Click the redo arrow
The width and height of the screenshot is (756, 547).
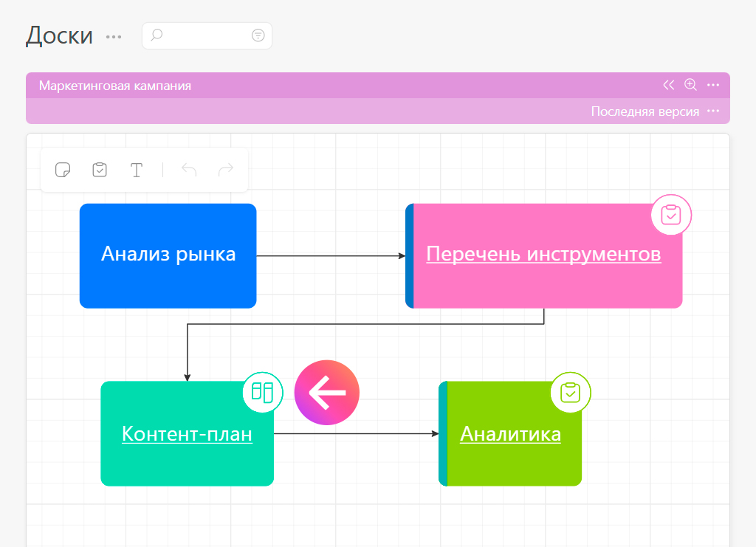click(226, 170)
